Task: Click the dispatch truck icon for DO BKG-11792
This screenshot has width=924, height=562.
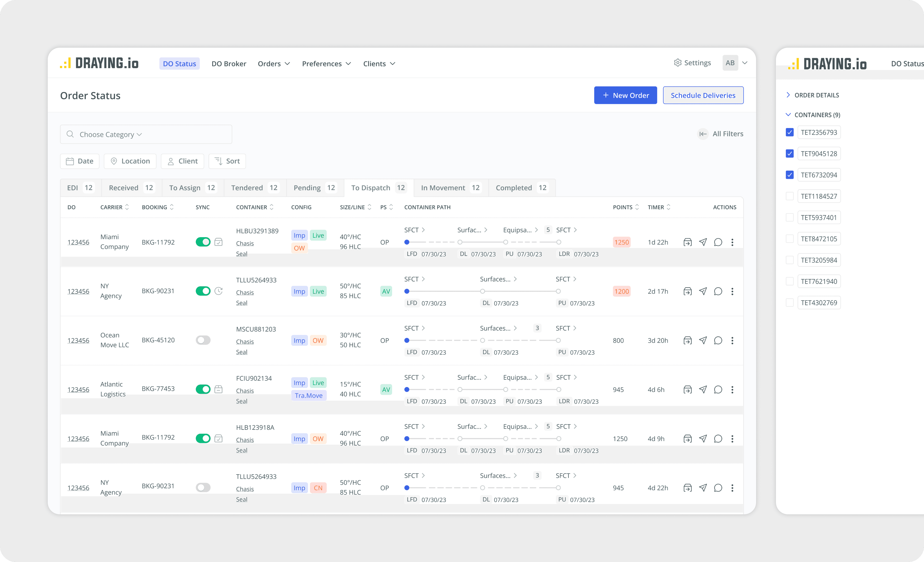Action: (688, 242)
